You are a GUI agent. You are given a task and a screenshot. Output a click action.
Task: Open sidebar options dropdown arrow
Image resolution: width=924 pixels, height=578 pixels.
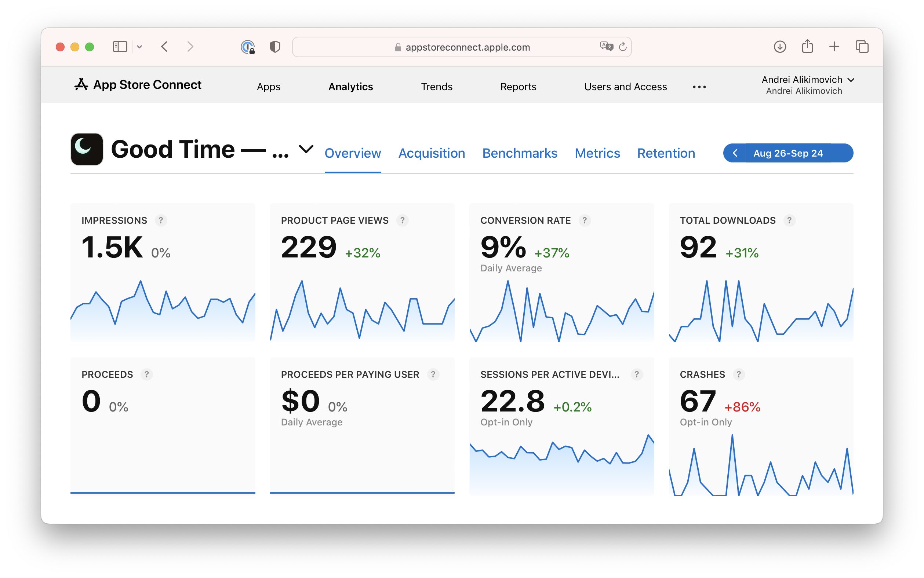coord(139,47)
